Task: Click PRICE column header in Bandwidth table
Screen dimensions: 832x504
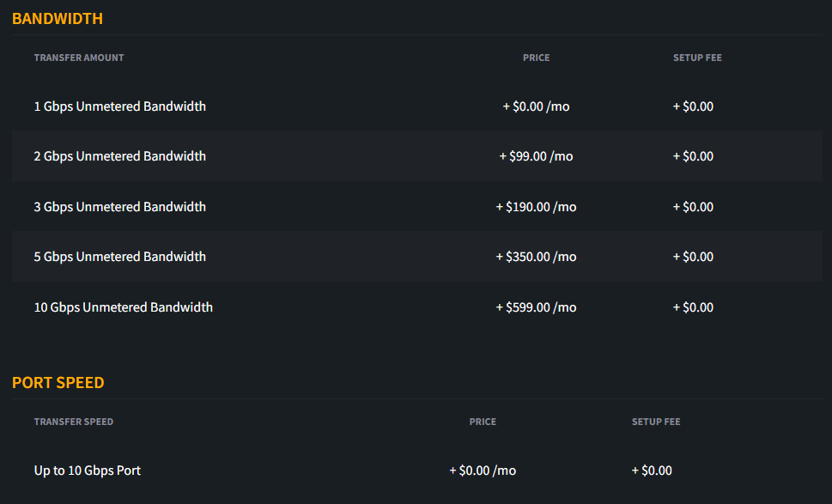Action: [536, 58]
